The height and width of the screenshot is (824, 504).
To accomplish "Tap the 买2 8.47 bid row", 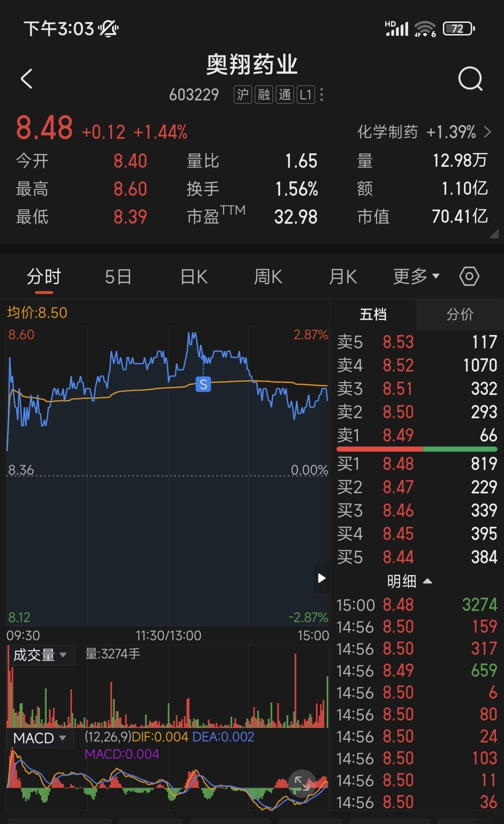I will (417, 487).
